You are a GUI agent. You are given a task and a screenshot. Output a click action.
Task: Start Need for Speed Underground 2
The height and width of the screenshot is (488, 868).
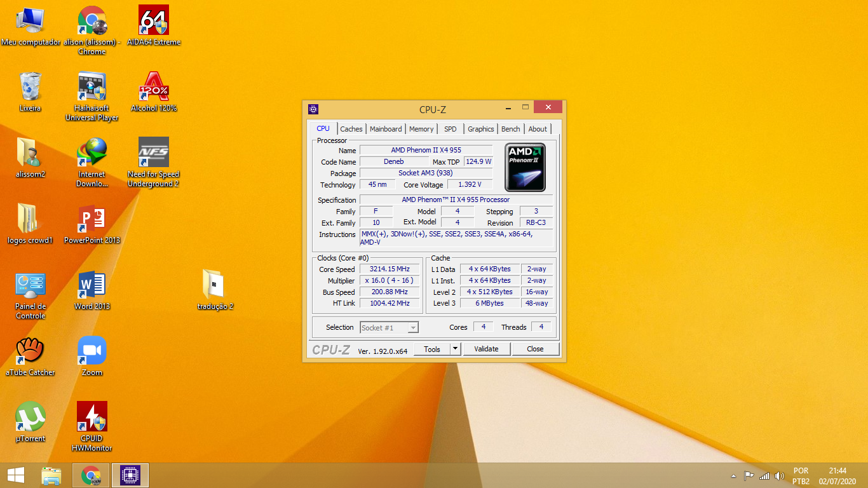(154, 163)
